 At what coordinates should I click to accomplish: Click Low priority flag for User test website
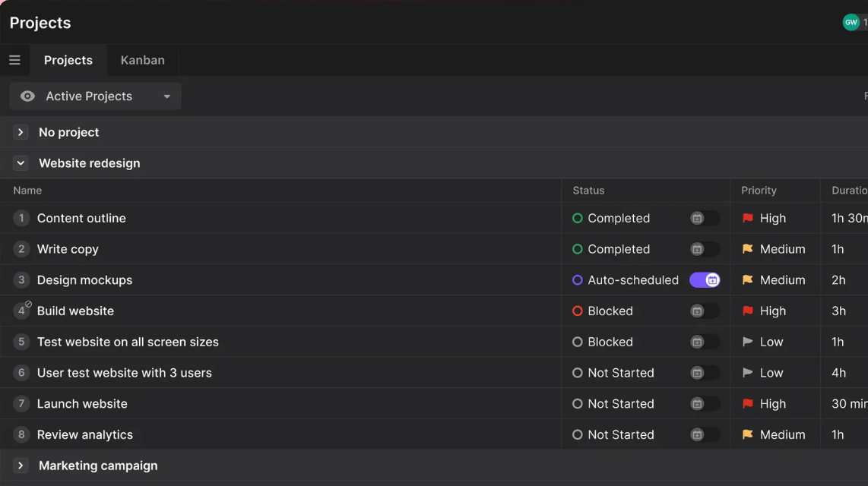pos(748,373)
